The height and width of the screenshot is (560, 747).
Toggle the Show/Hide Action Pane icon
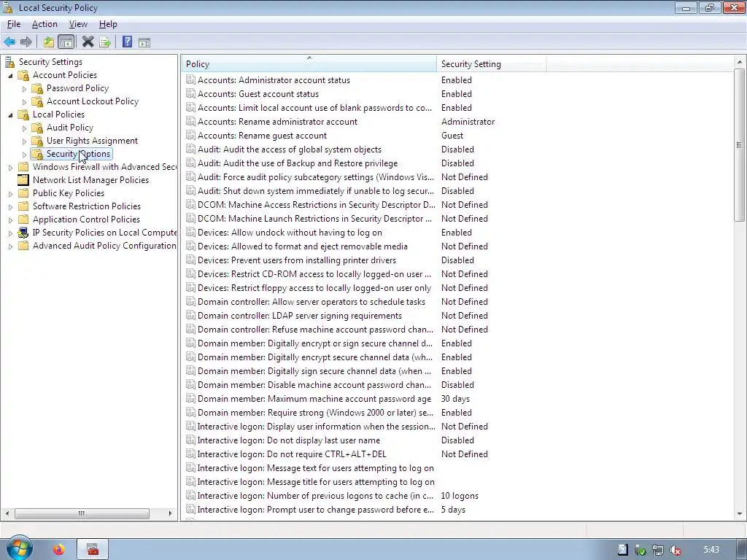pyautogui.click(x=144, y=42)
